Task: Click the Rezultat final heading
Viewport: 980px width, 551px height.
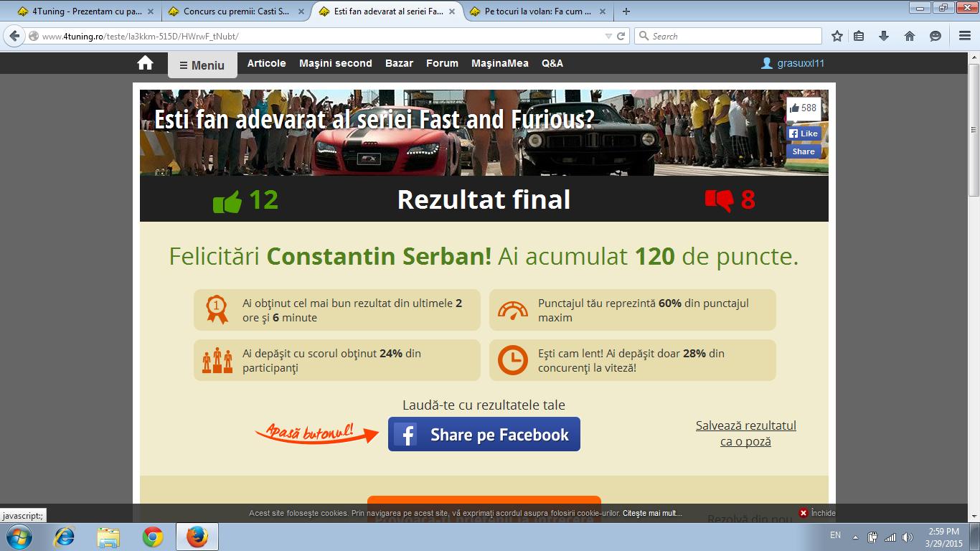Action: (484, 199)
